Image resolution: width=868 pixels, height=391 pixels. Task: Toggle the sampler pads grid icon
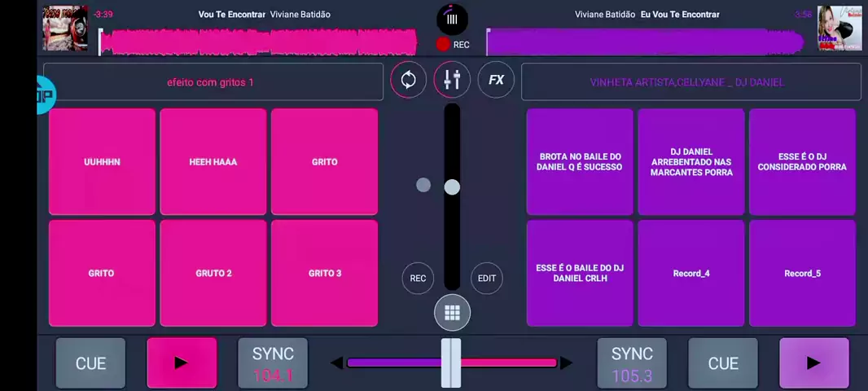452,313
